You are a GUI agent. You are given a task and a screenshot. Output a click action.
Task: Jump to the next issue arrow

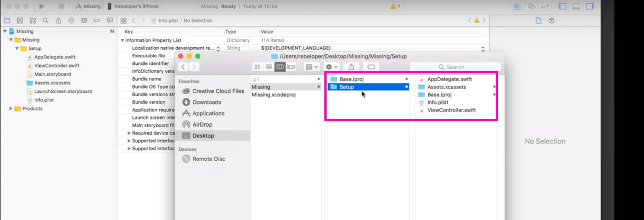(484, 20)
